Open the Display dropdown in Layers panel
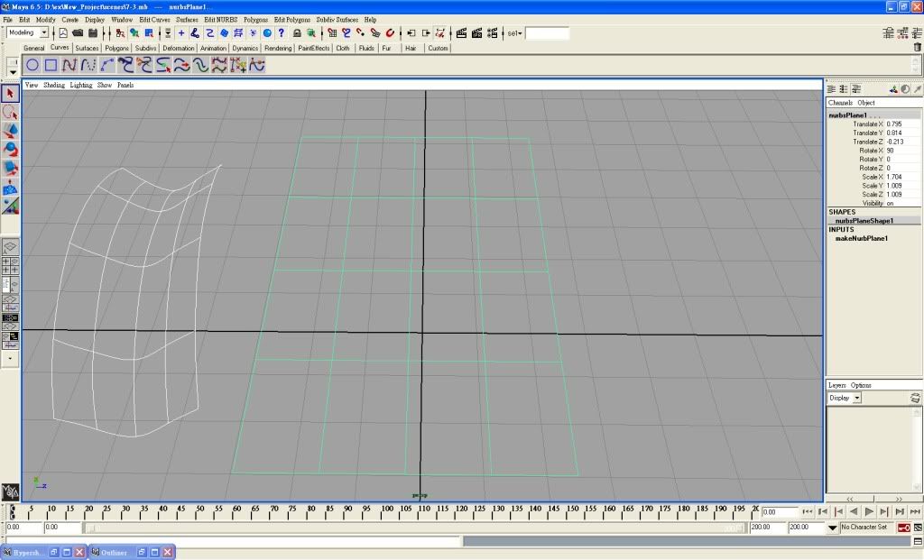 pos(856,398)
